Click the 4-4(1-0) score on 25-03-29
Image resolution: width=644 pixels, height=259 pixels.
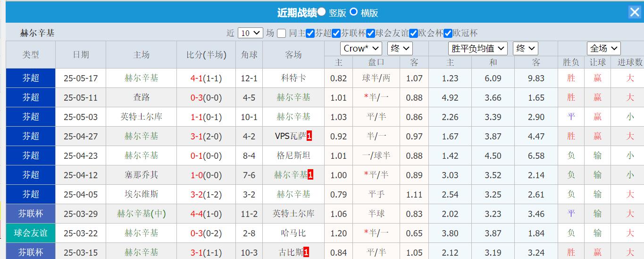point(206,214)
